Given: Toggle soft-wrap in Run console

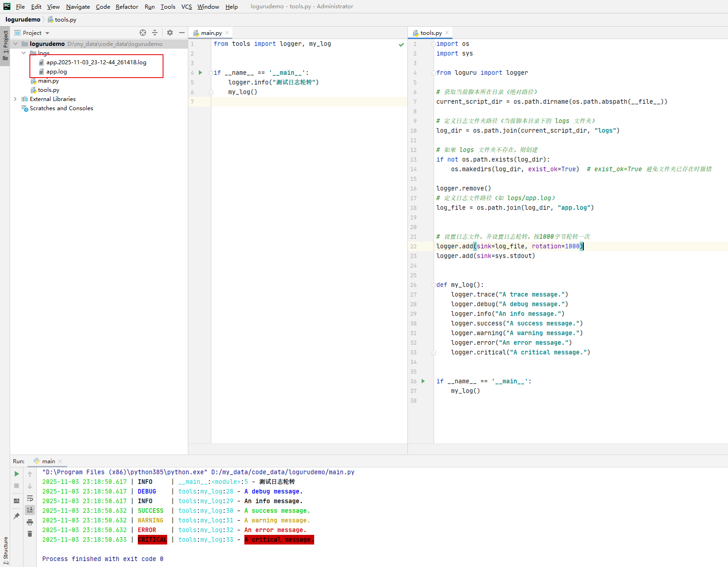Looking at the screenshot, I should 30,498.
